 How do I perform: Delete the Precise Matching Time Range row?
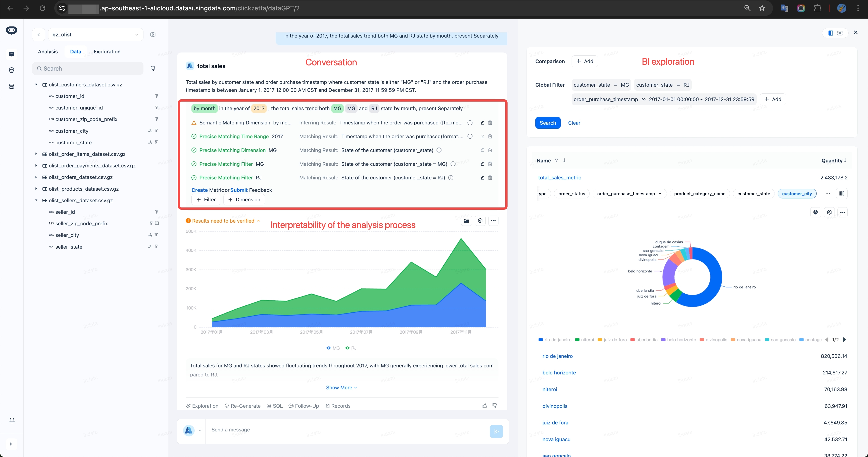coord(490,136)
